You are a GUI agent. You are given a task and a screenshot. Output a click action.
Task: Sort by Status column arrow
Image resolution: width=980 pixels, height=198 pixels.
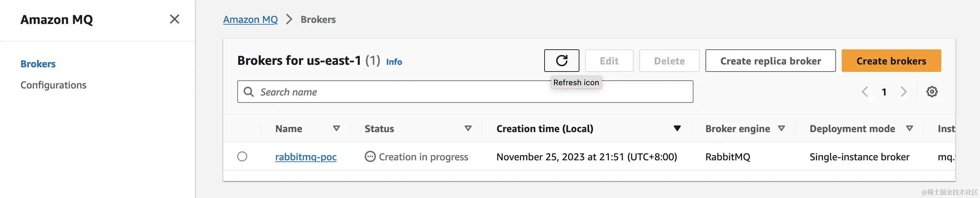468,128
